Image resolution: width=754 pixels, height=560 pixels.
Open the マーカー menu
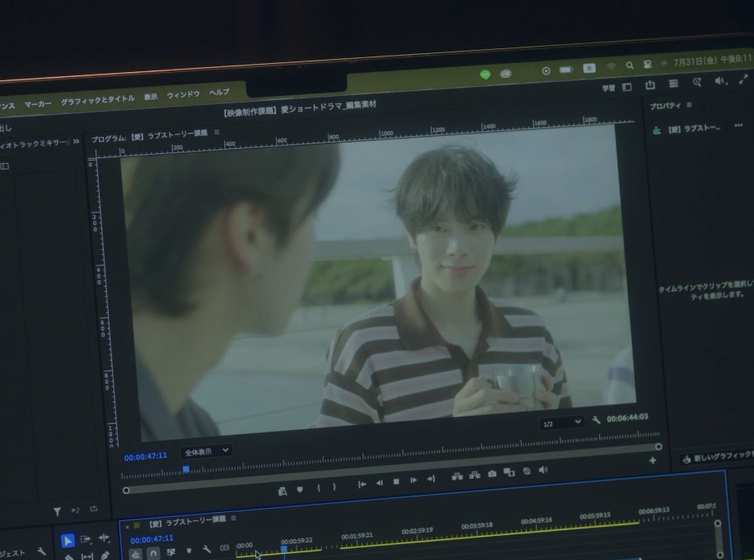pos(38,104)
